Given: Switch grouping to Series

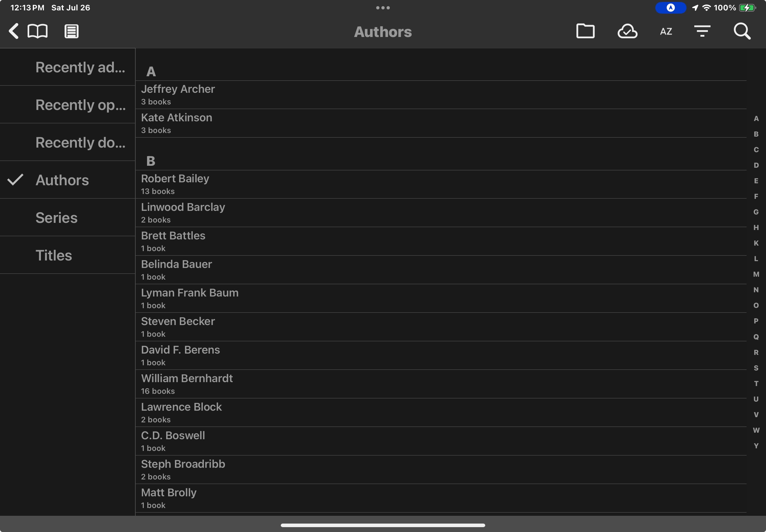Looking at the screenshot, I should click(x=57, y=218).
